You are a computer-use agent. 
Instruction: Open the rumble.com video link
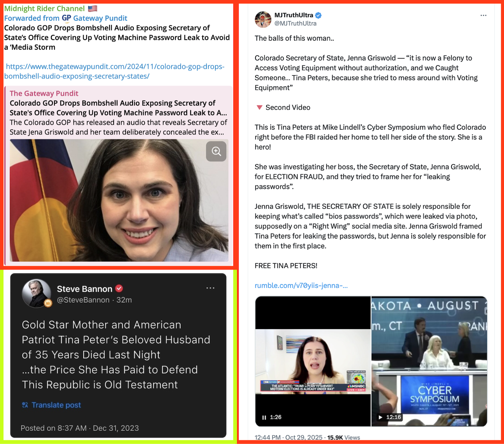click(x=301, y=285)
